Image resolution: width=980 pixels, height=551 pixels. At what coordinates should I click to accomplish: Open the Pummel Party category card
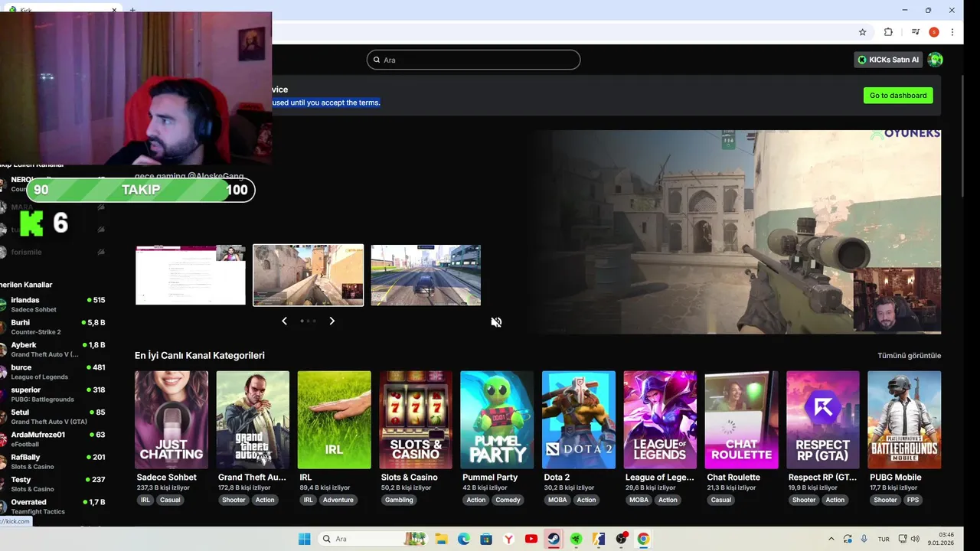(x=497, y=420)
